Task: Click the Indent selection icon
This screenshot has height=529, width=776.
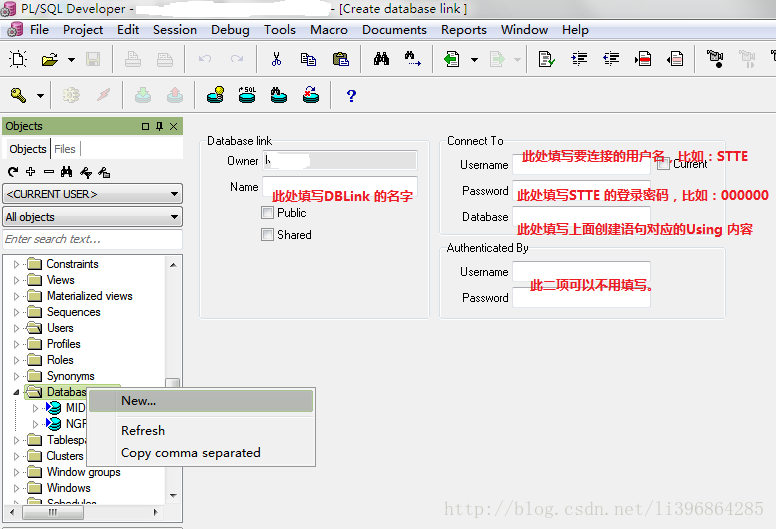Action: tap(579, 59)
